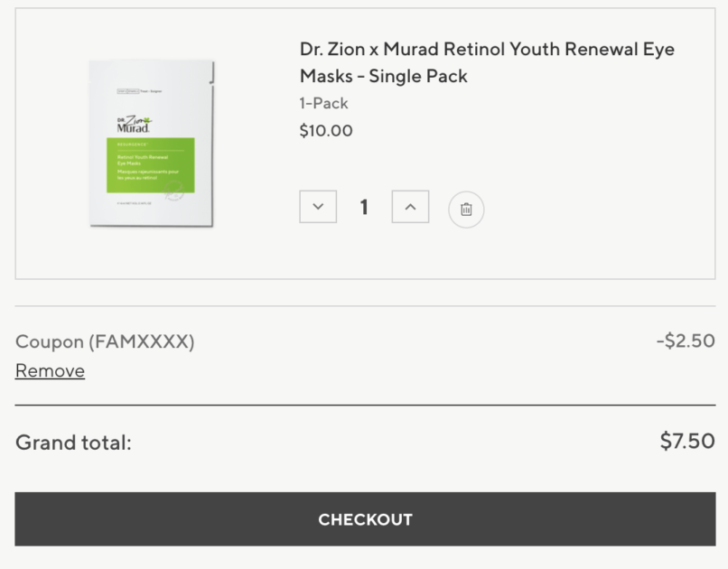This screenshot has height=569, width=728.
Task: Click the $7.50 grand total amount
Action: [x=687, y=442]
